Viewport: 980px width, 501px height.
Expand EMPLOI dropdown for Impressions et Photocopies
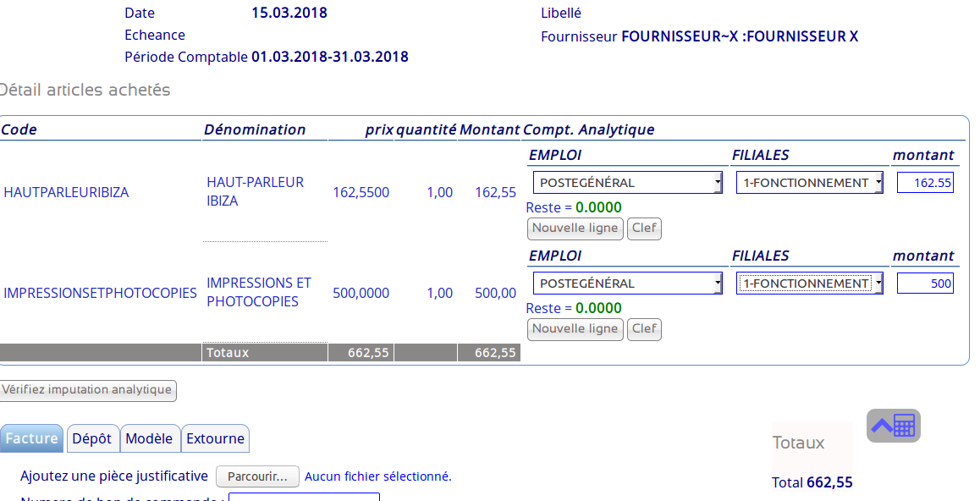627,284
